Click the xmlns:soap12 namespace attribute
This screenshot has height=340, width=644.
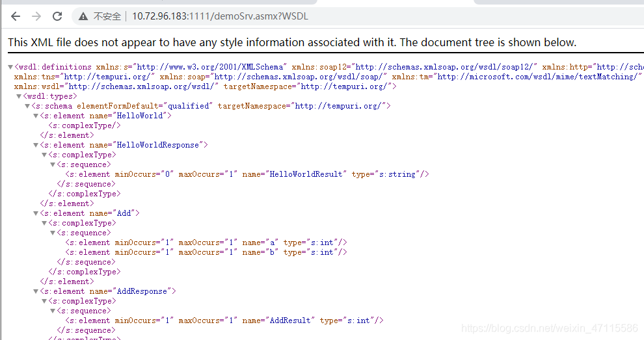[x=414, y=67]
